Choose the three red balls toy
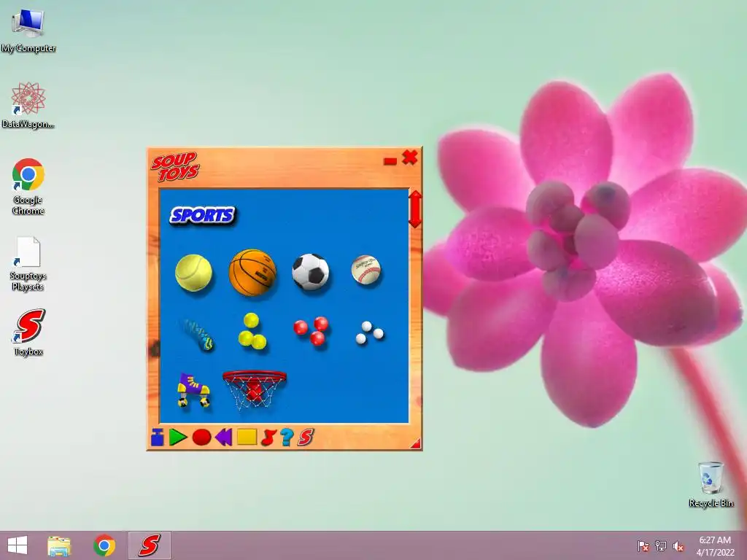Screen dimensions: 747x560 coord(311,330)
